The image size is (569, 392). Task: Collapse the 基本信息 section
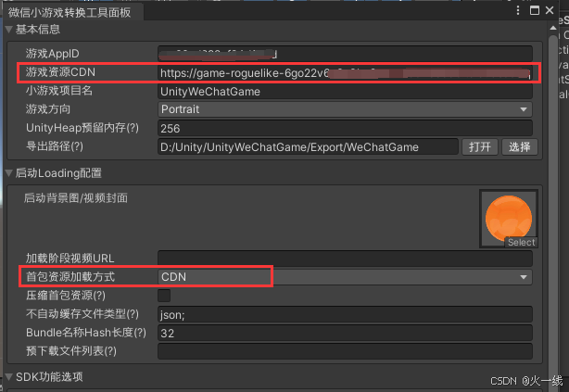[x=9, y=30]
